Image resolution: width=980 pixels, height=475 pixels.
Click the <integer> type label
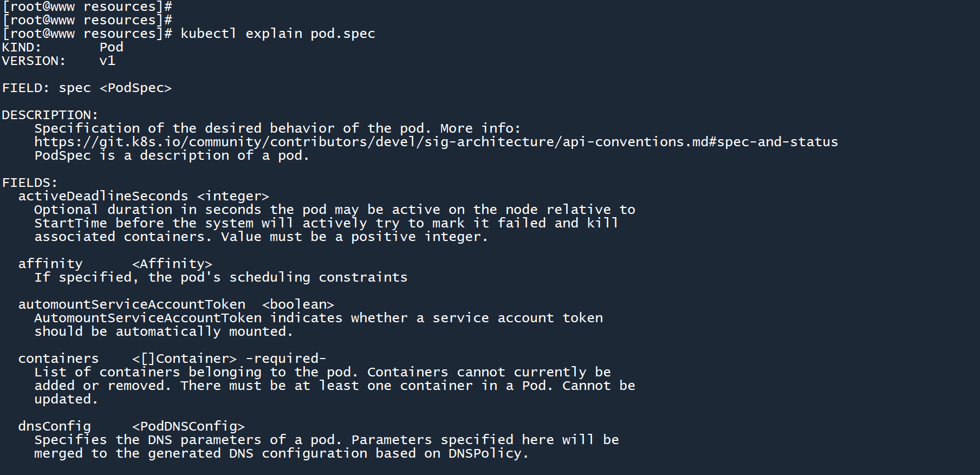[233, 196]
